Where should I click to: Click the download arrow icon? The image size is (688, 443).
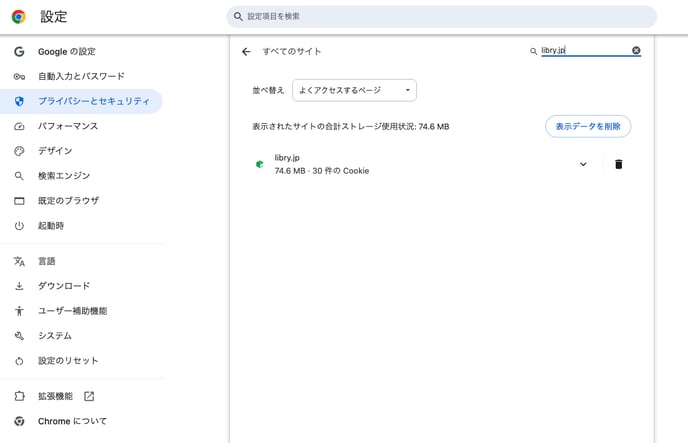coord(19,286)
